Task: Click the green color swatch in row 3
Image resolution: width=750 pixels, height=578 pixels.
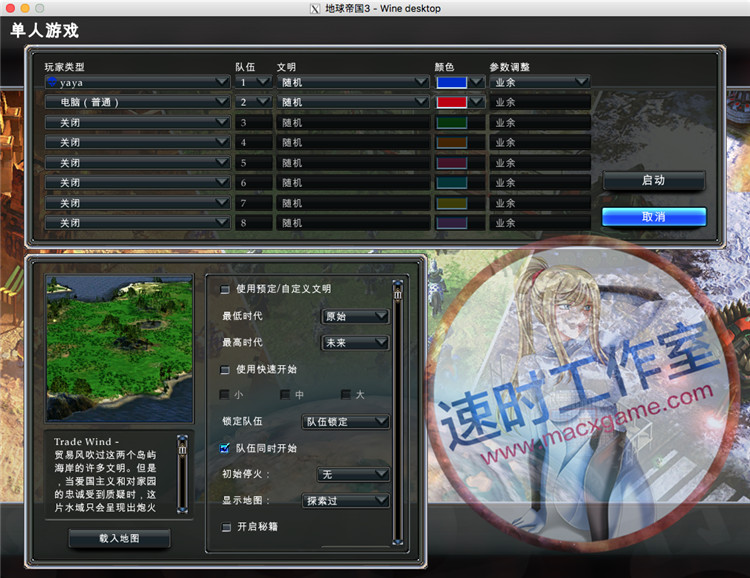Action: click(452, 122)
